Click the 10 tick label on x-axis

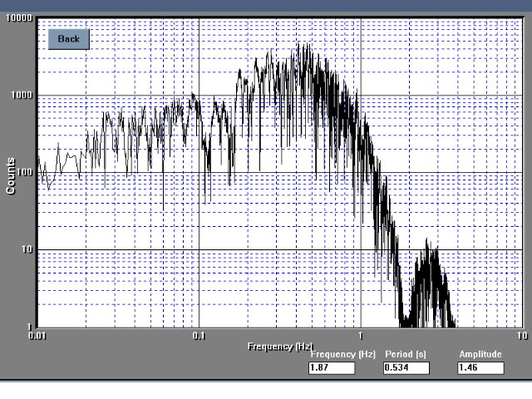click(521, 335)
